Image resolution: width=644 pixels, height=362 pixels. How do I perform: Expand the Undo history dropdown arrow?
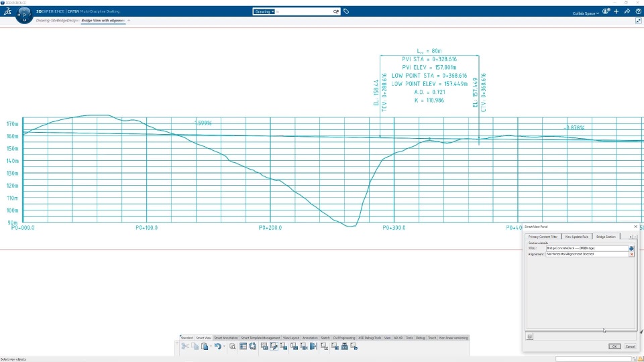(x=224, y=347)
